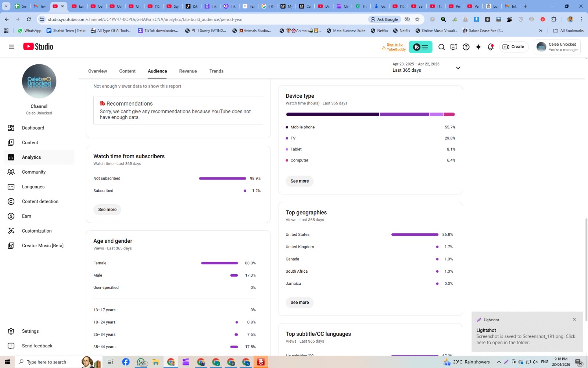Open the TubeBuddy menu button
The height and width of the screenshot is (368, 588).
420,47
